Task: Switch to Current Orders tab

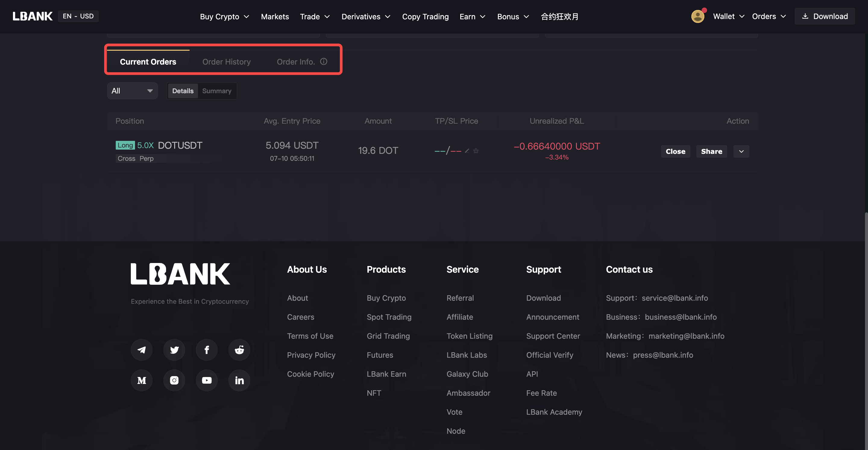Action: pos(148,62)
